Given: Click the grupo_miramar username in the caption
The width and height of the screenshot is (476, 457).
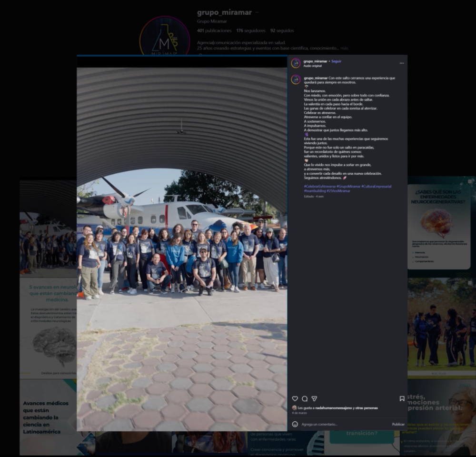Looking at the screenshot, I should (x=316, y=78).
